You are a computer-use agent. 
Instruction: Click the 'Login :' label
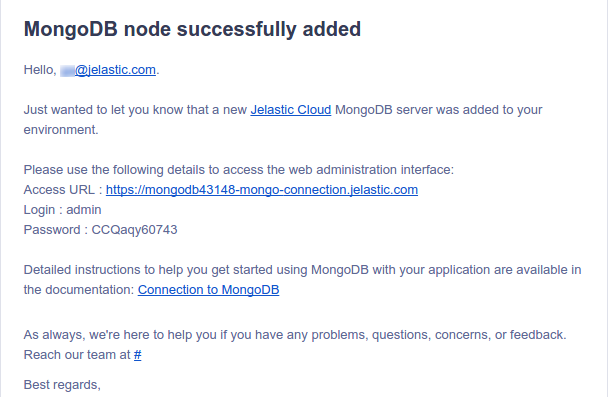(43, 210)
